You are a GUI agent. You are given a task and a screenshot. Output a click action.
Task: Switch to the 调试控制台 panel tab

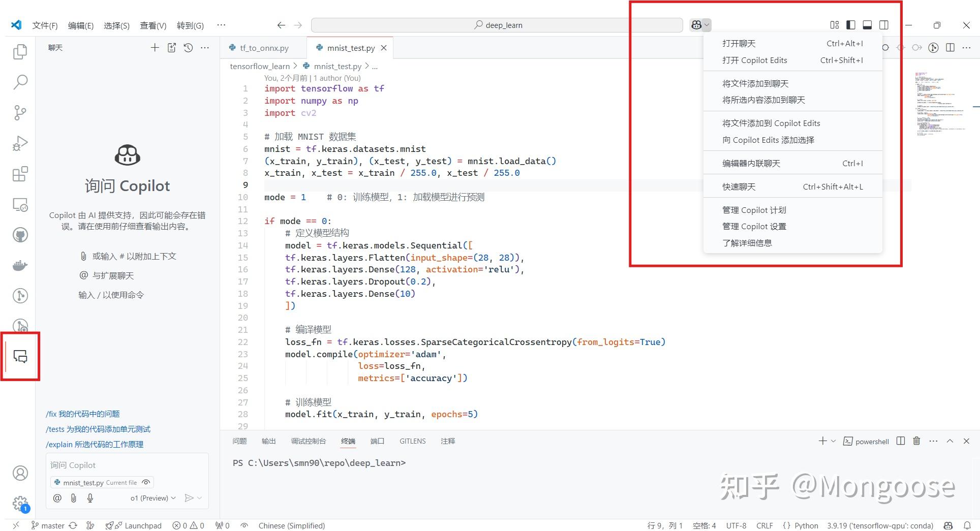tap(308, 441)
